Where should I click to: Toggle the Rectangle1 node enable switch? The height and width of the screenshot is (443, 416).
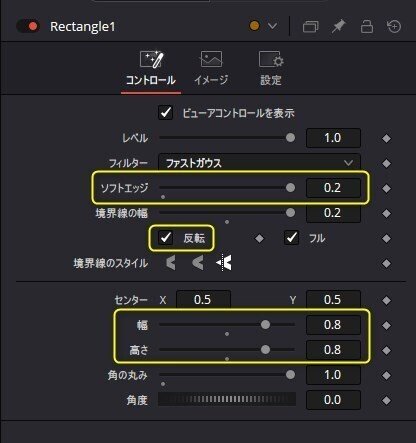[x=28, y=26]
